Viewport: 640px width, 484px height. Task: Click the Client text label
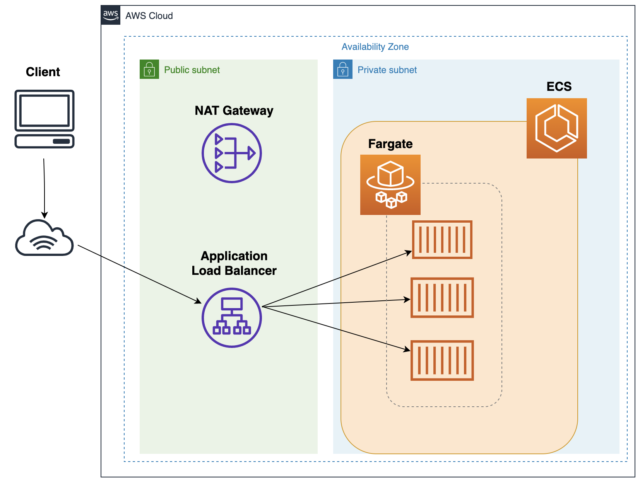pyautogui.click(x=43, y=72)
